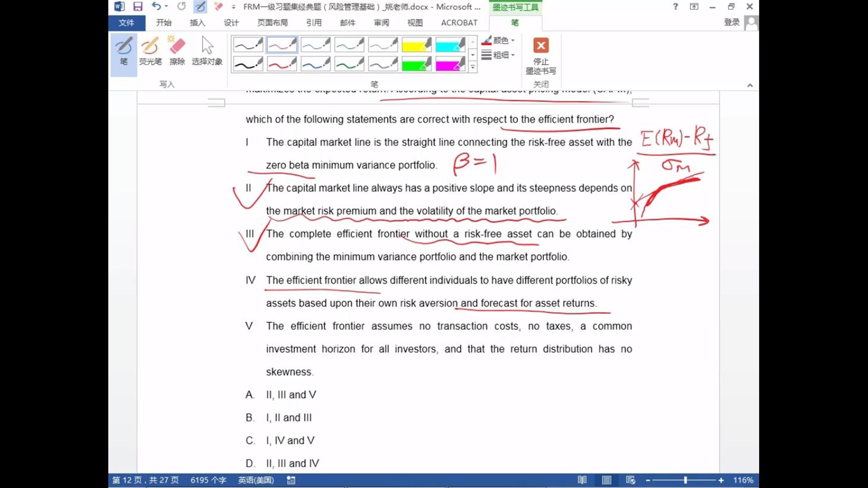Switch to the 邮件 Mailings tab
This screenshot has width=868, height=488.
(348, 23)
